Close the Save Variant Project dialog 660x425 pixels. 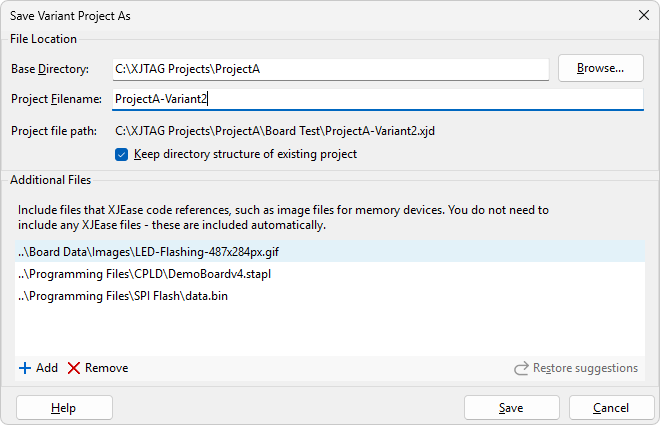pos(643,16)
